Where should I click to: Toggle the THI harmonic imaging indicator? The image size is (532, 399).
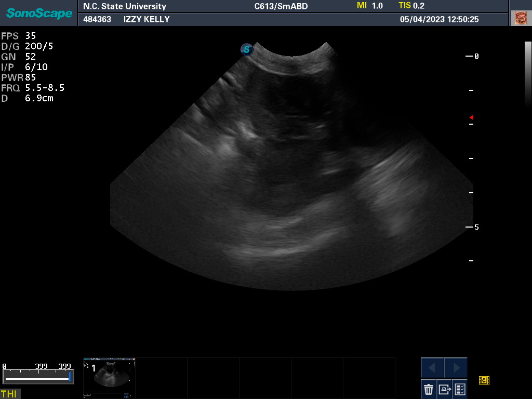[x=9, y=394]
